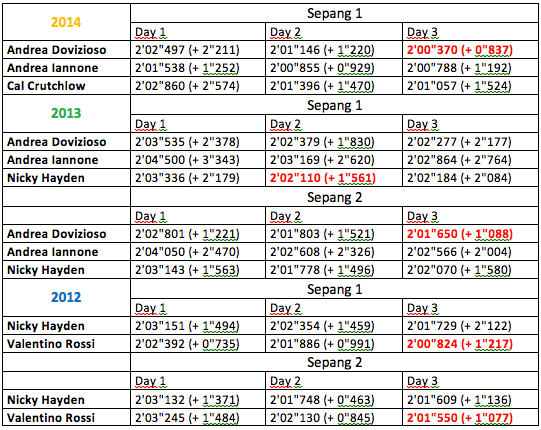
Task: Click cell 2'01"748 (+ 0"463)
Action: point(334,400)
